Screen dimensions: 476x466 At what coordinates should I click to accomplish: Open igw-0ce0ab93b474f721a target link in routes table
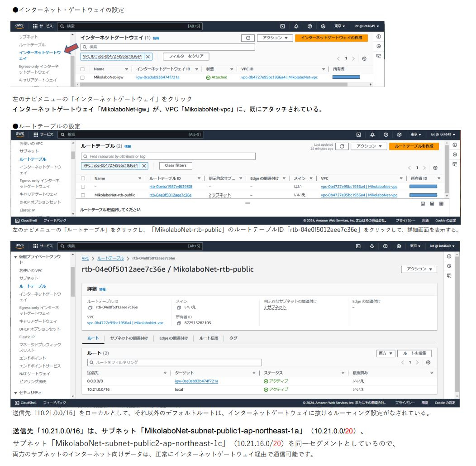[x=196, y=381]
